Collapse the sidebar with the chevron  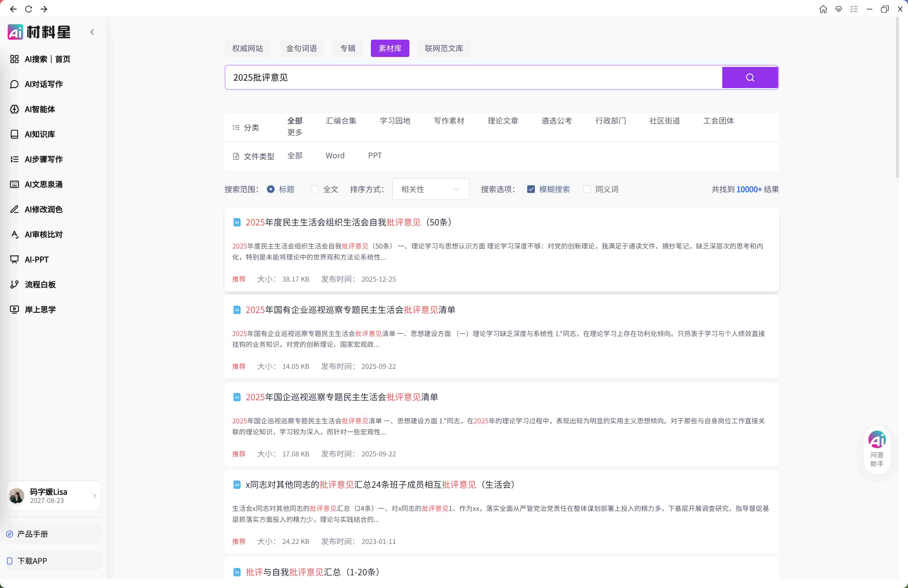[x=92, y=32]
